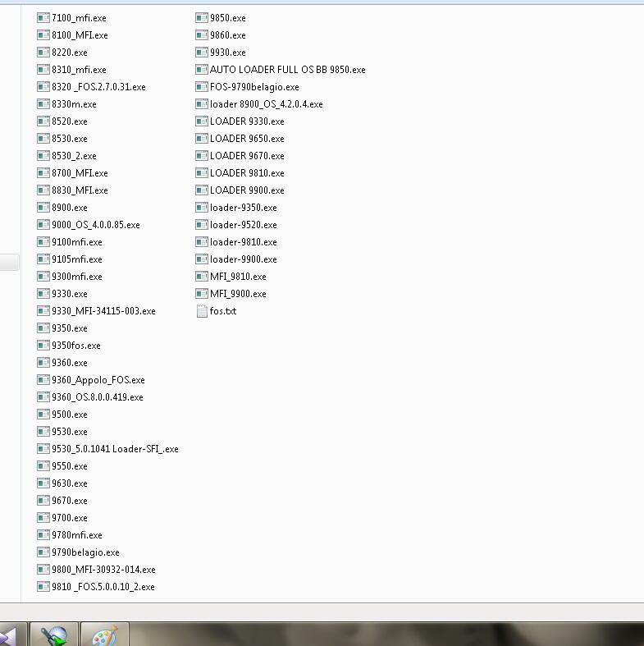Select the 9360.exe file
Viewport: 644px width, 646px height.
[70, 363]
